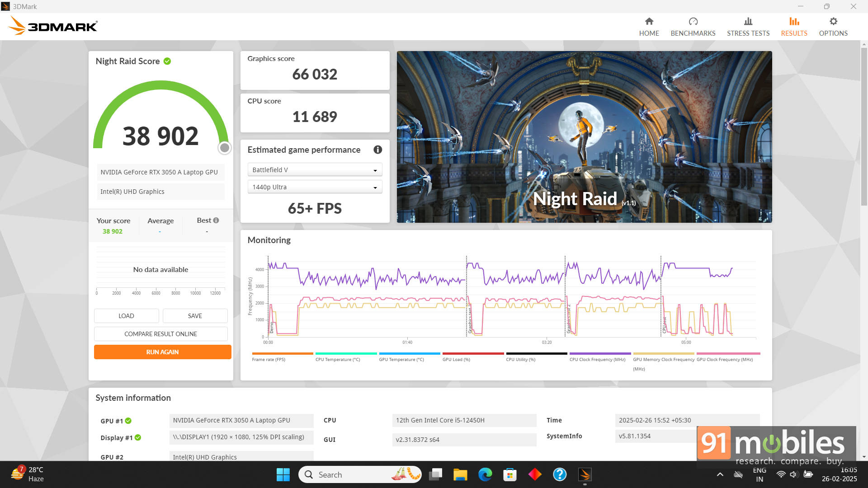Open the blue question mark help app
The image size is (868, 488).
pyautogui.click(x=560, y=474)
